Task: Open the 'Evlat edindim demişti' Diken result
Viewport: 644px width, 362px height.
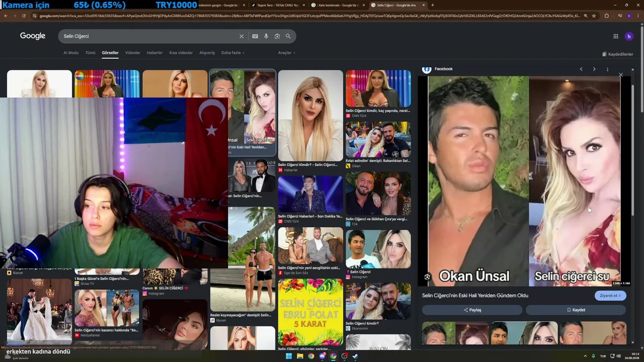Action: coord(378,145)
